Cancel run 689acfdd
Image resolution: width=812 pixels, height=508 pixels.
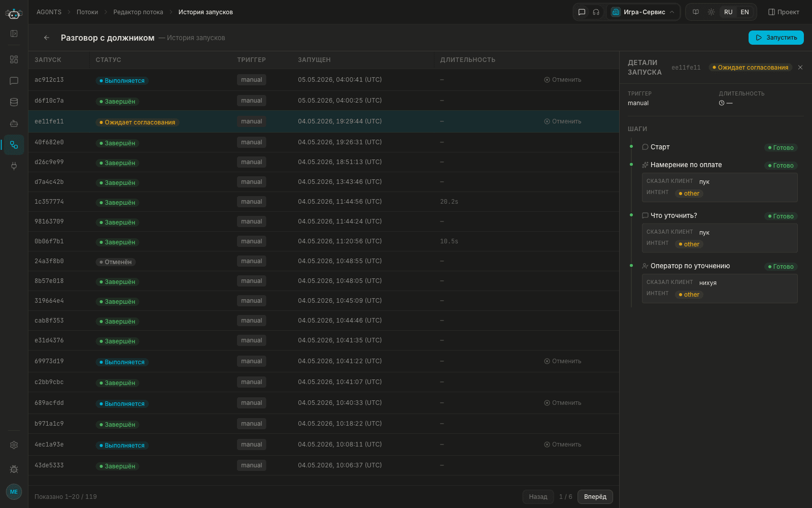click(x=563, y=403)
